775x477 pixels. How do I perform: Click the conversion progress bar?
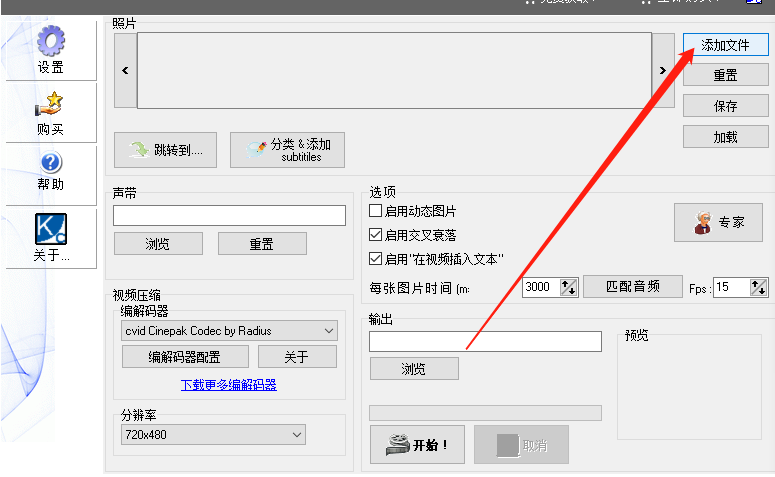click(485, 413)
